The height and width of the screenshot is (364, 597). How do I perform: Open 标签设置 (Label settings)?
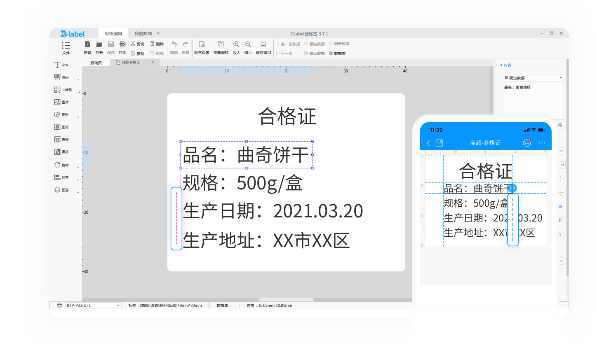[x=202, y=48]
